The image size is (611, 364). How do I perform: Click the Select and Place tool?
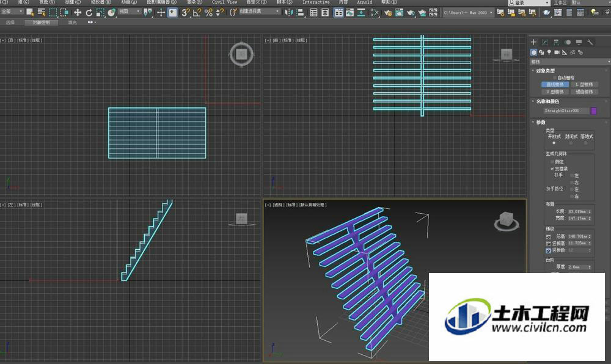click(x=111, y=12)
